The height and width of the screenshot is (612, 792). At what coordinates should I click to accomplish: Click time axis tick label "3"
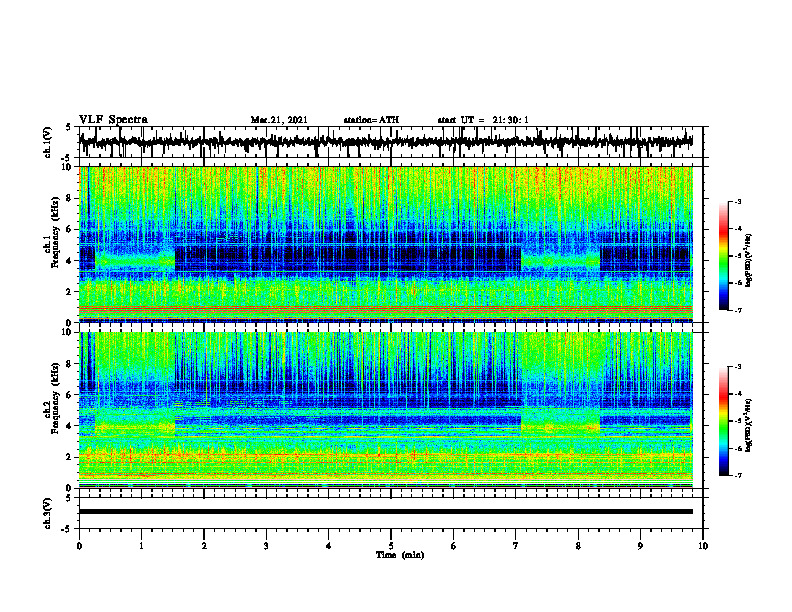tap(266, 546)
